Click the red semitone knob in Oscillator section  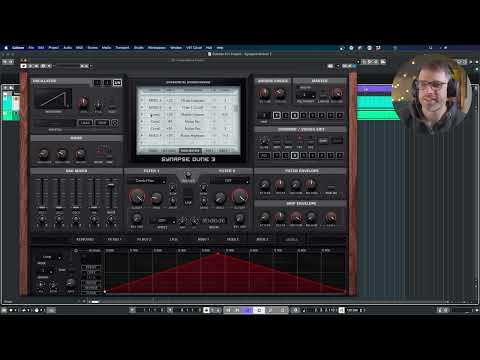pos(83,103)
